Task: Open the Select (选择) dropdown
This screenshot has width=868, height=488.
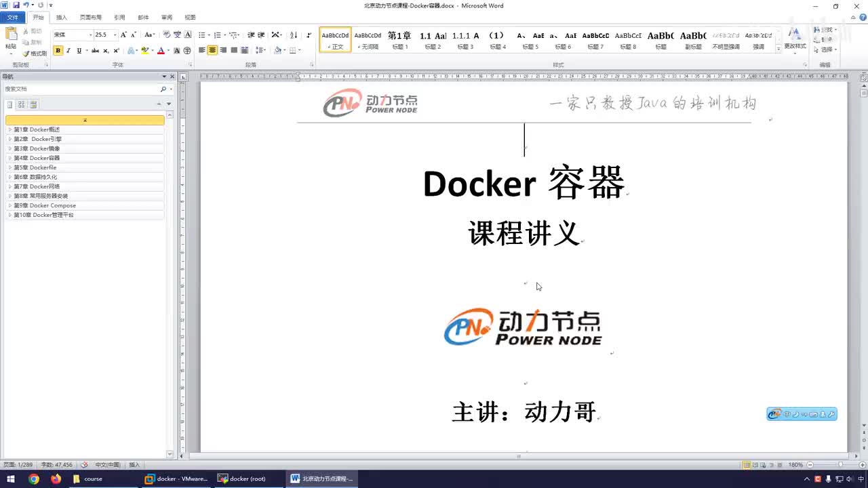Action: click(x=825, y=49)
